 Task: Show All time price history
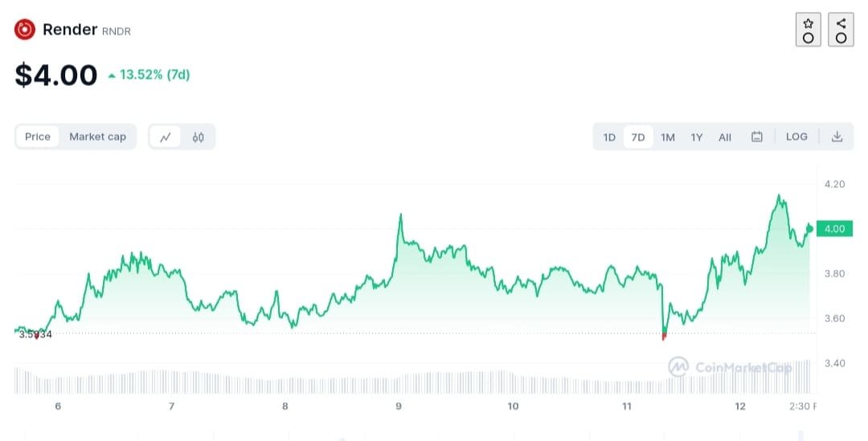point(725,137)
